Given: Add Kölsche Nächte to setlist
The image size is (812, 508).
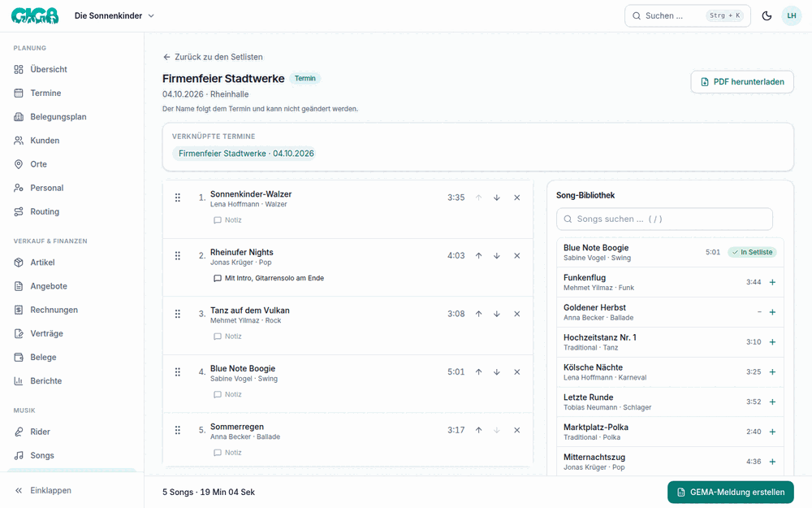Looking at the screenshot, I should point(772,372).
